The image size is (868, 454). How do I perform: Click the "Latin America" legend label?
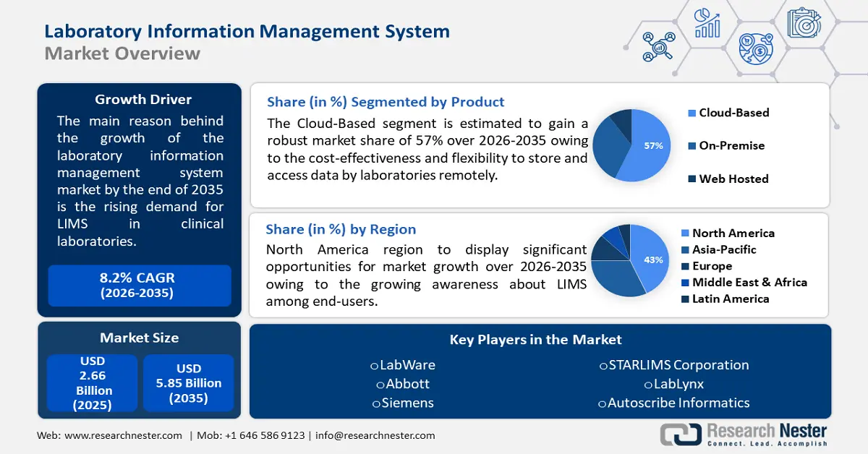(731, 299)
